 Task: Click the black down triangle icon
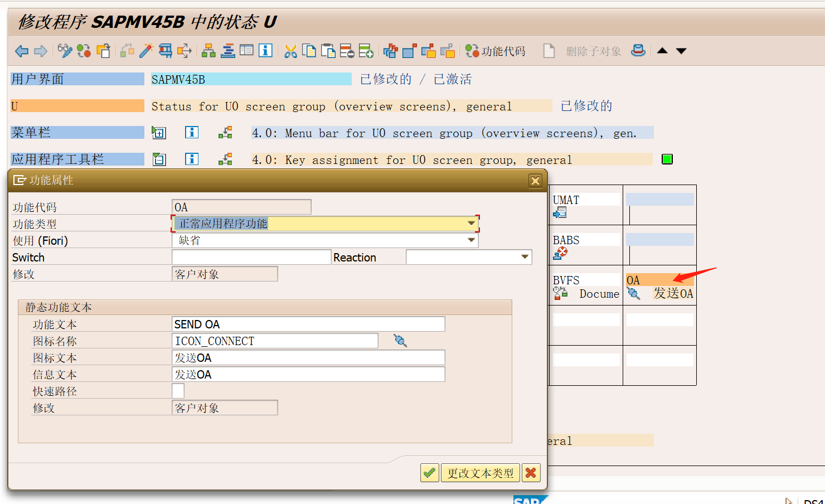[x=681, y=51]
